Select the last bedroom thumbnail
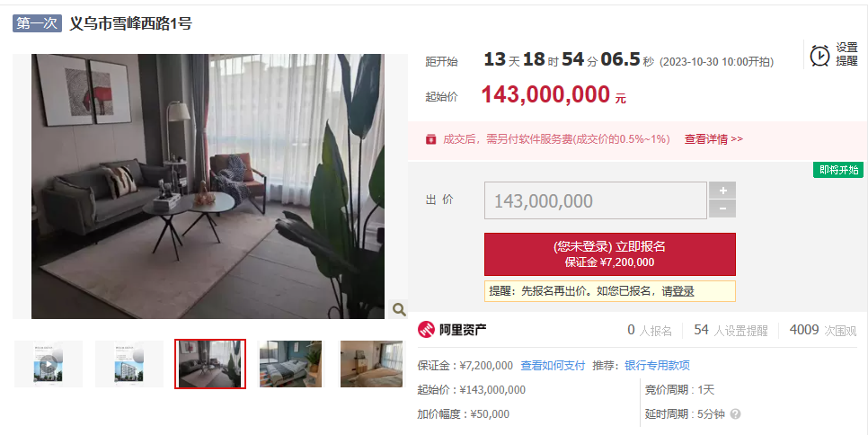Image resolution: width=868 pixels, height=435 pixels. coord(371,364)
